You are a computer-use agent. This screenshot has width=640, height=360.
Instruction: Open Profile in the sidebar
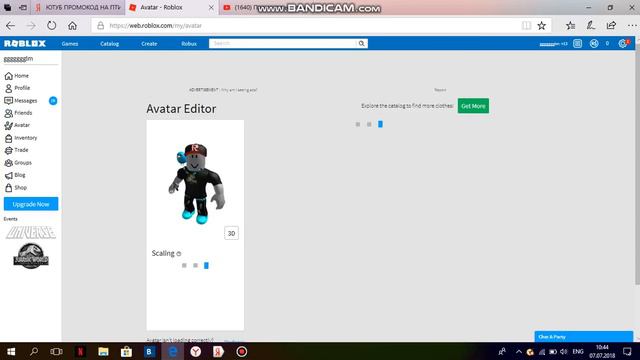pos(17,88)
